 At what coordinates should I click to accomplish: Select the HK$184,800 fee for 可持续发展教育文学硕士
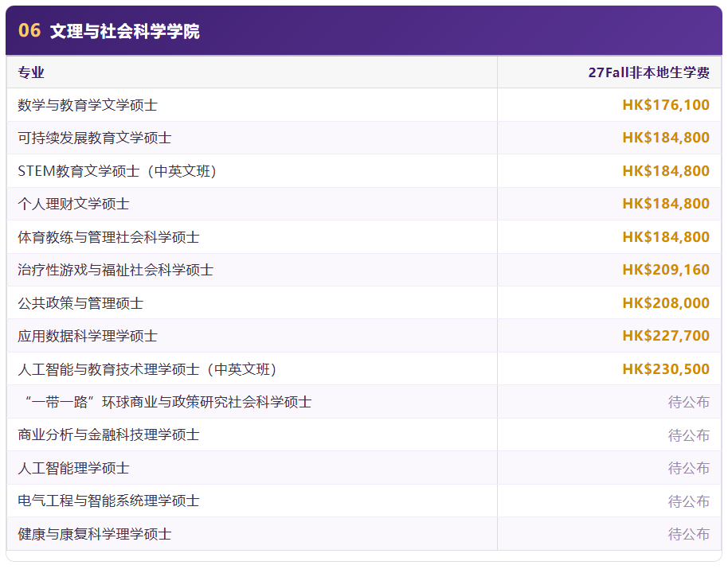click(666, 138)
